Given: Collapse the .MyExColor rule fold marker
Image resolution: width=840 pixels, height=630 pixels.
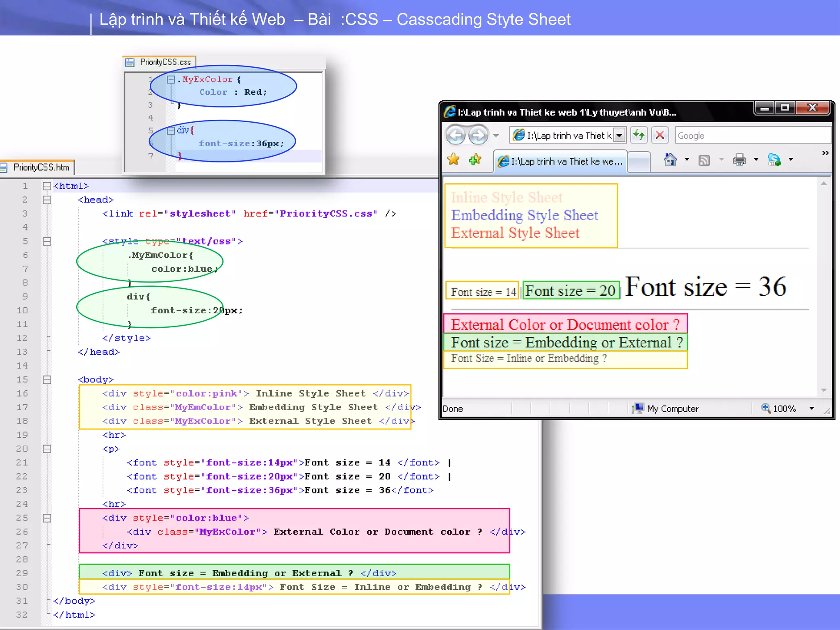Looking at the screenshot, I should click(x=171, y=80).
